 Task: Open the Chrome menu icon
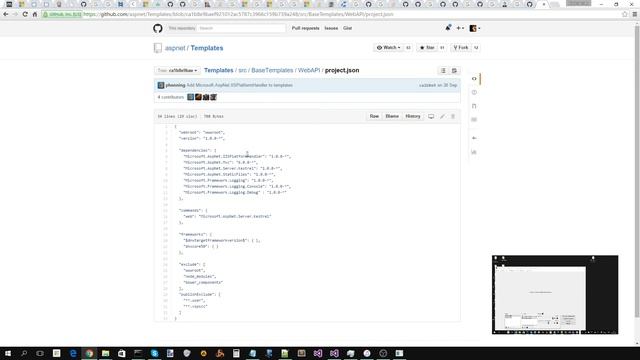pyautogui.click(x=635, y=14)
